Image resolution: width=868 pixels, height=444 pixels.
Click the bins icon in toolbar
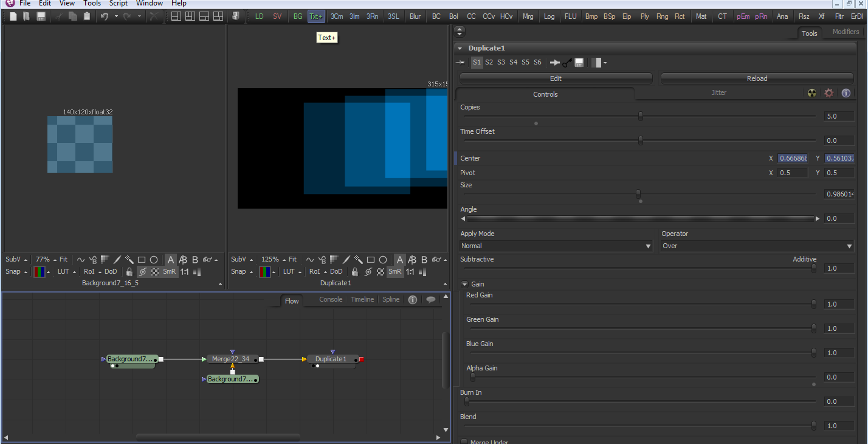(236, 16)
